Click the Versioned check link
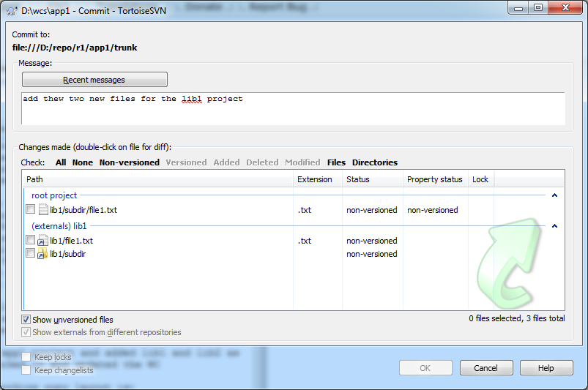This screenshot has height=390, width=588. click(187, 162)
